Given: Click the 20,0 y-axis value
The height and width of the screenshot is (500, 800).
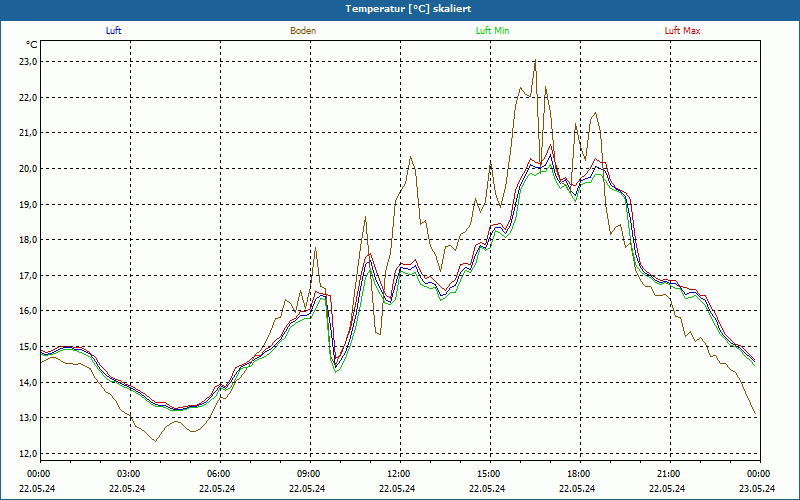Looking at the screenshot, I should [x=29, y=168].
